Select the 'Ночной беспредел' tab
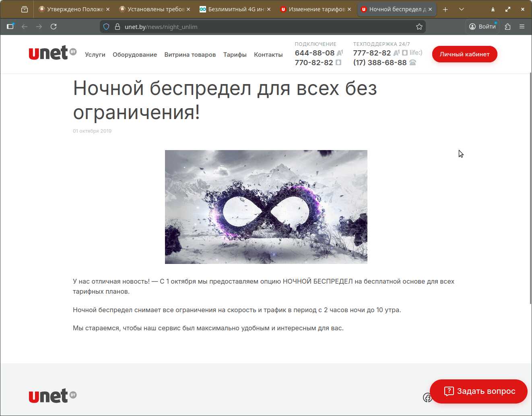Screen dimensions: 532x416 click(x=396, y=9)
